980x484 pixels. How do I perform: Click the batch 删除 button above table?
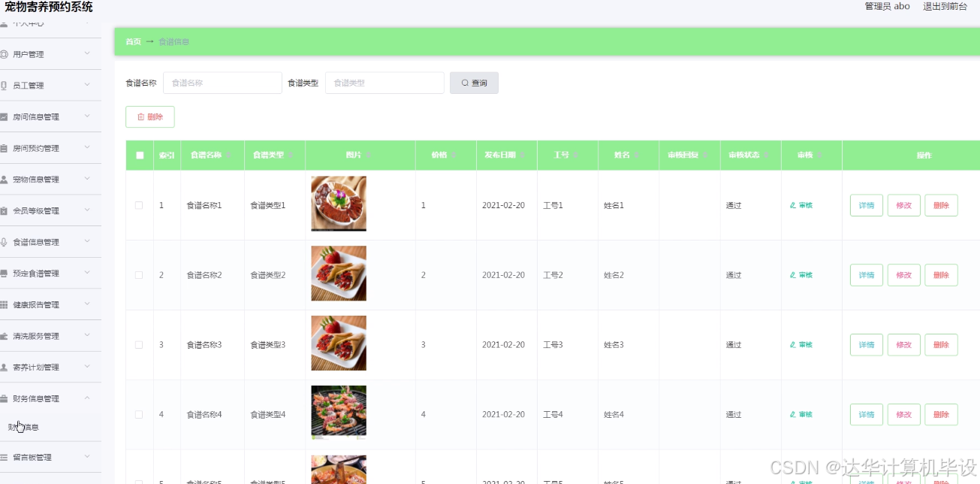click(x=150, y=116)
